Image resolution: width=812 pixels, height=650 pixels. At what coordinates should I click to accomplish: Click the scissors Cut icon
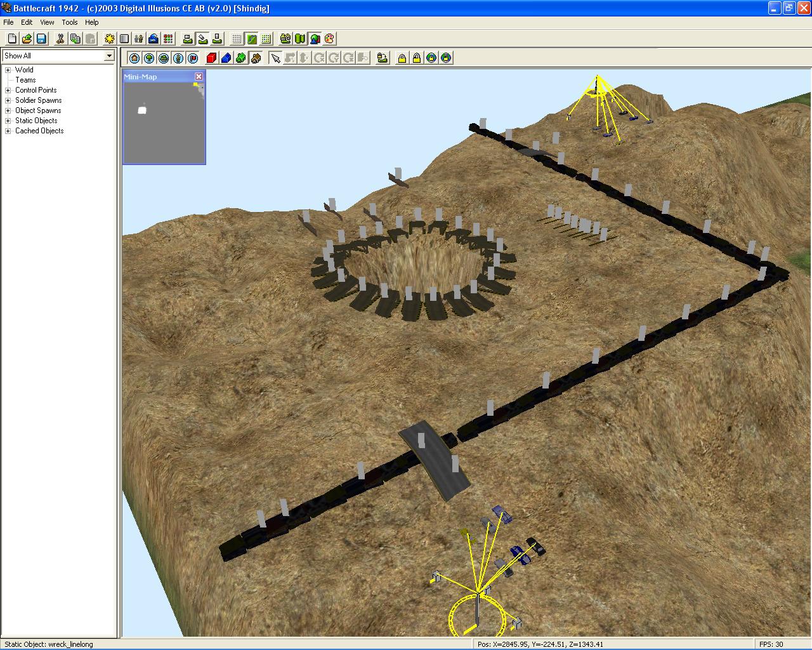(x=60, y=39)
